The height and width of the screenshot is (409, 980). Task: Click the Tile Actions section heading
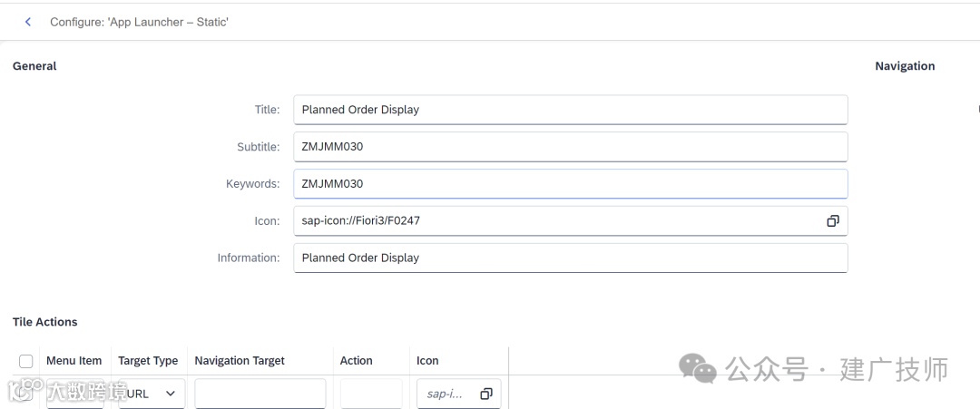pyautogui.click(x=45, y=322)
